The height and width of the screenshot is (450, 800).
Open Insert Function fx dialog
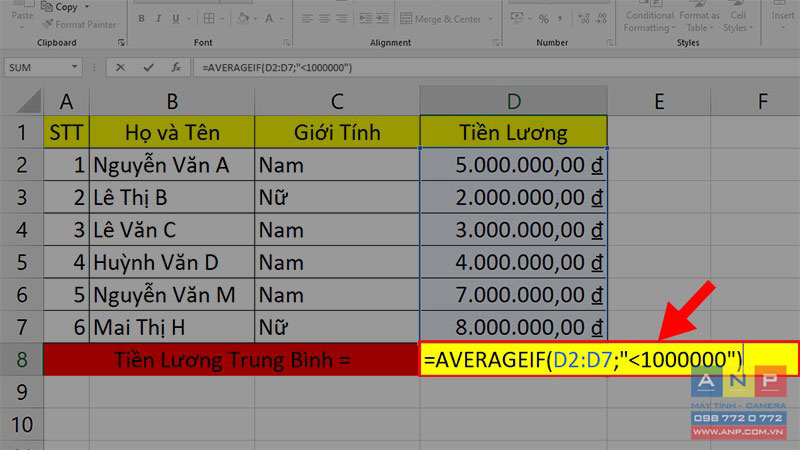(176, 67)
